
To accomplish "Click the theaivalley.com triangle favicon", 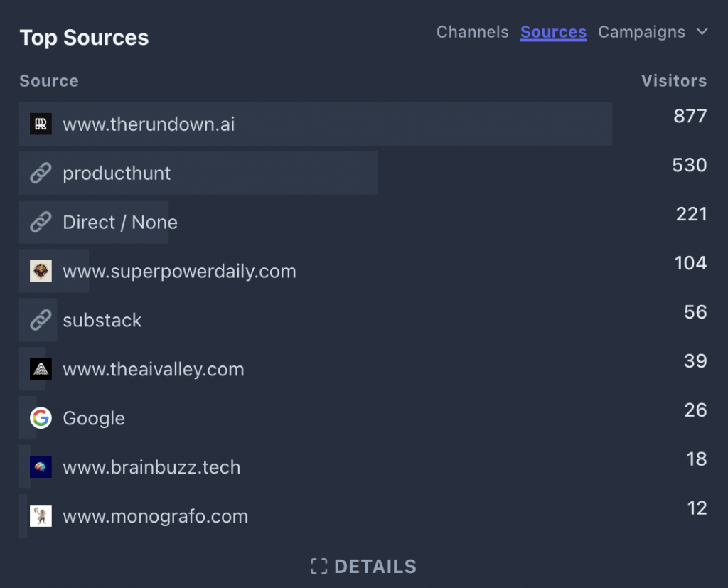I will [41, 369].
